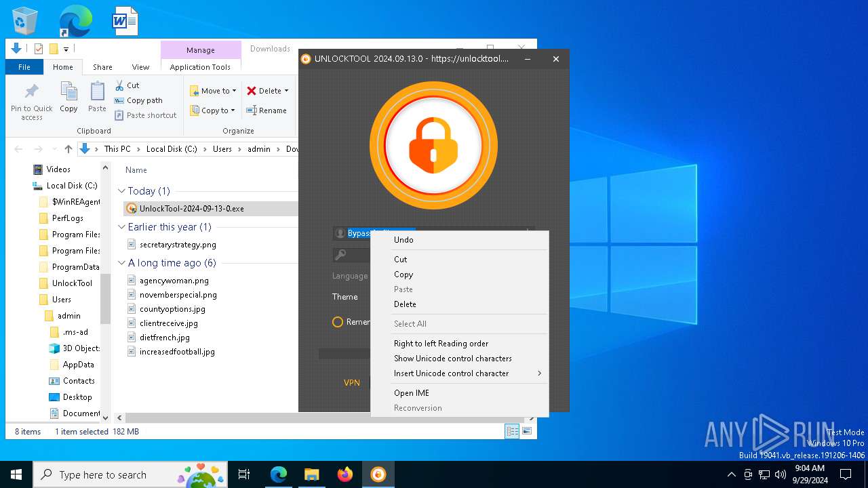The width and height of the screenshot is (868, 488).
Task: Collapse the Earlier this year (1) group
Action: (x=121, y=227)
